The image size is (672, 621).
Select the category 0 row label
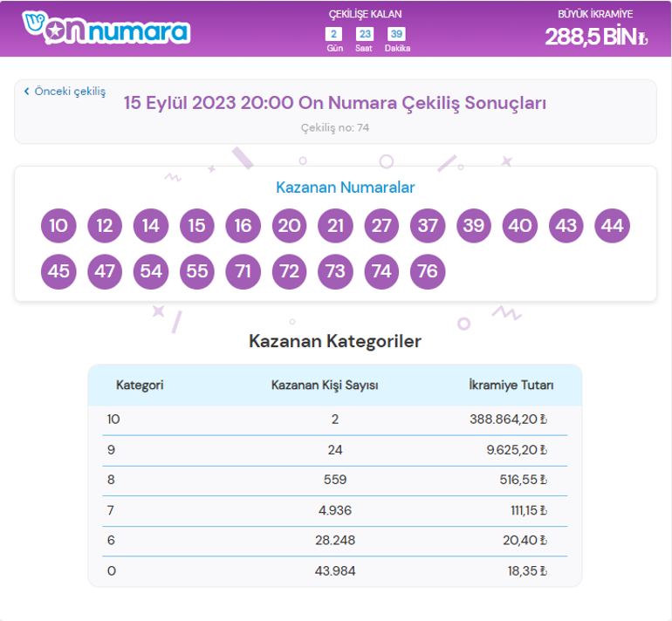(112, 571)
